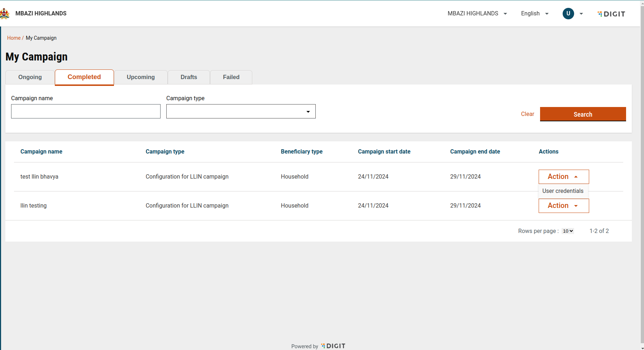The image size is (644, 350).
Task: Open the user avatar U profile icon
Action: tap(568, 14)
